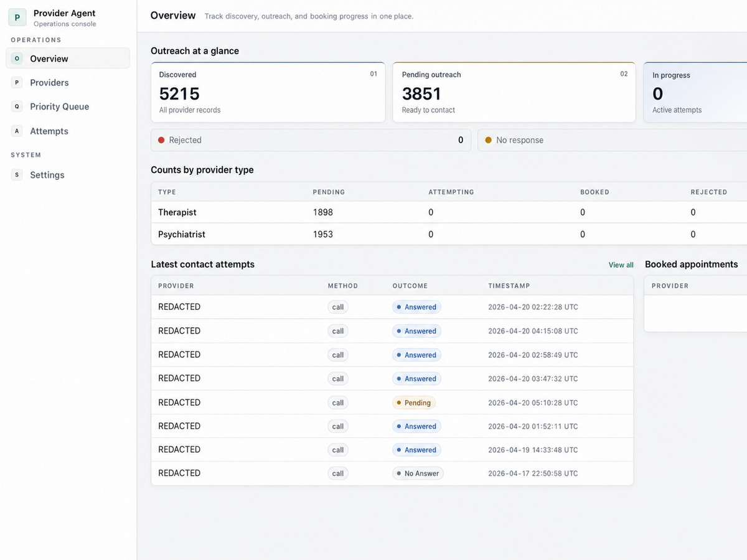Click the Pending outcome badge
The width and height of the screenshot is (747, 560).
click(414, 403)
